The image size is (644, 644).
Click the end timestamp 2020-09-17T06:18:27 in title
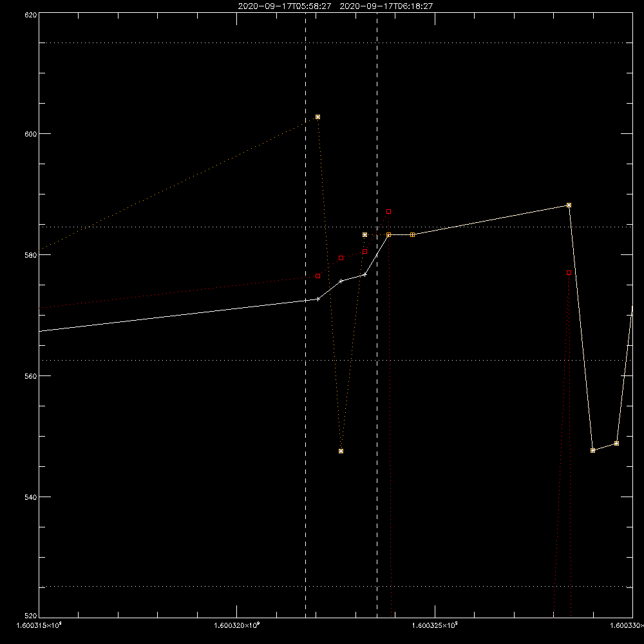coord(386,6)
